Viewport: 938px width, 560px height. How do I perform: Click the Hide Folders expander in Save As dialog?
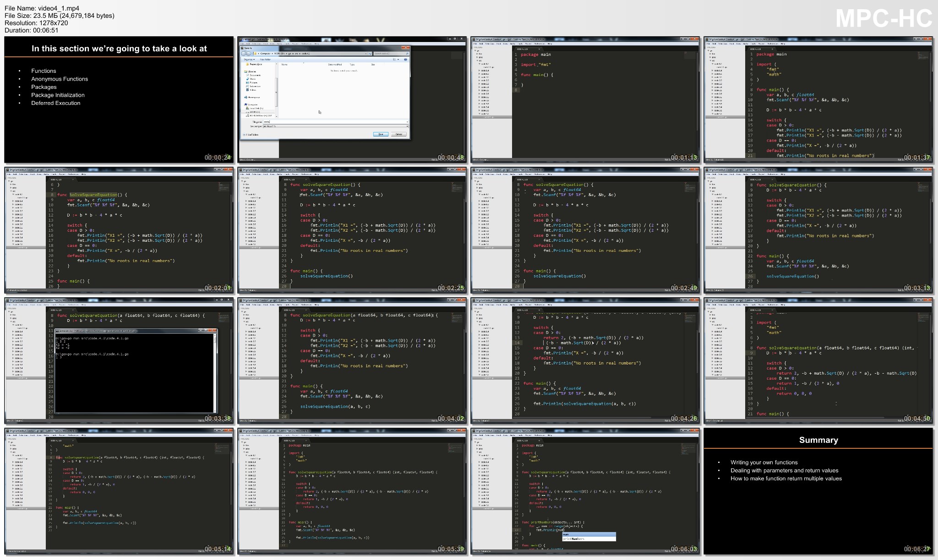[x=251, y=135]
